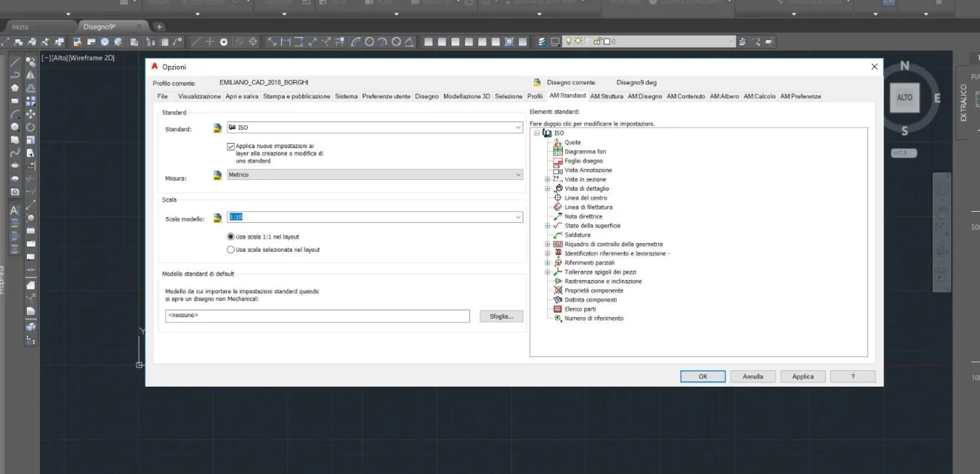Choose the Spline curve tool
This screenshot has width=980, height=474.
[15, 153]
